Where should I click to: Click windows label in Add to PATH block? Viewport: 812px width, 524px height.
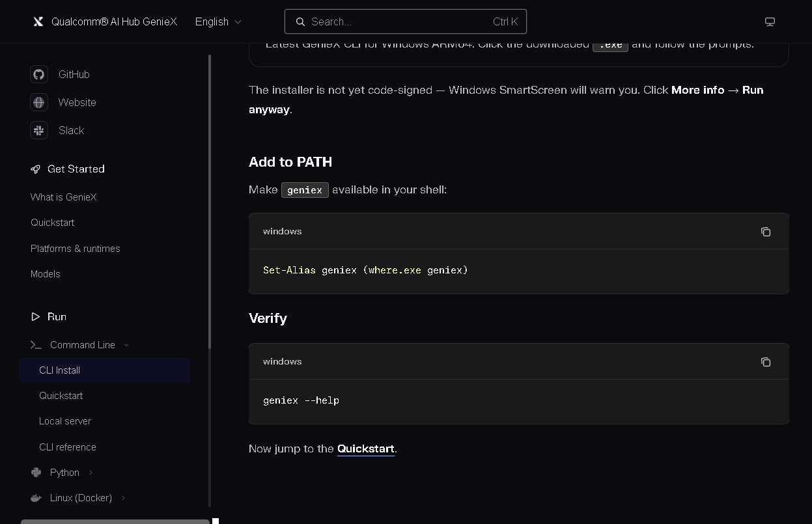coord(282,232)
